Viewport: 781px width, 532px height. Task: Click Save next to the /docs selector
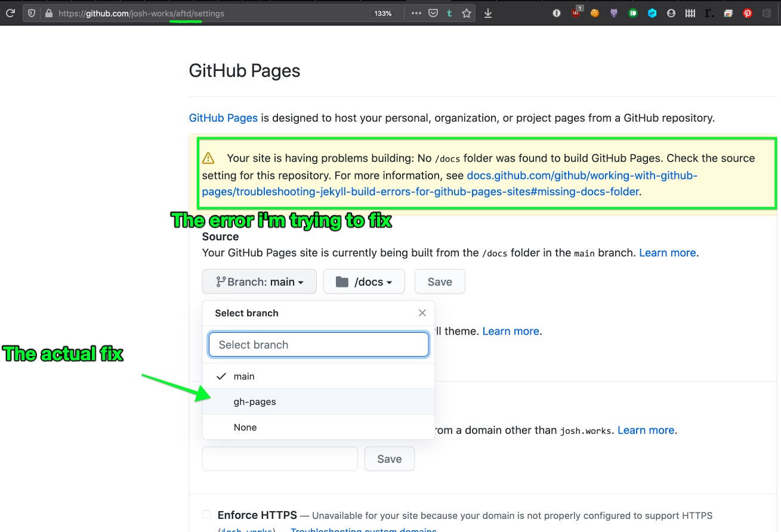click(440, 282)
